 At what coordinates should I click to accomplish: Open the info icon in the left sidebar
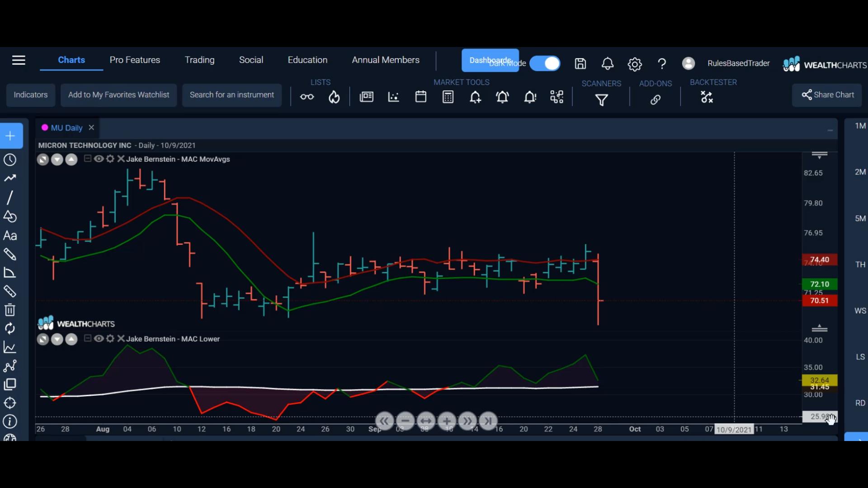(x=10, y=422)
